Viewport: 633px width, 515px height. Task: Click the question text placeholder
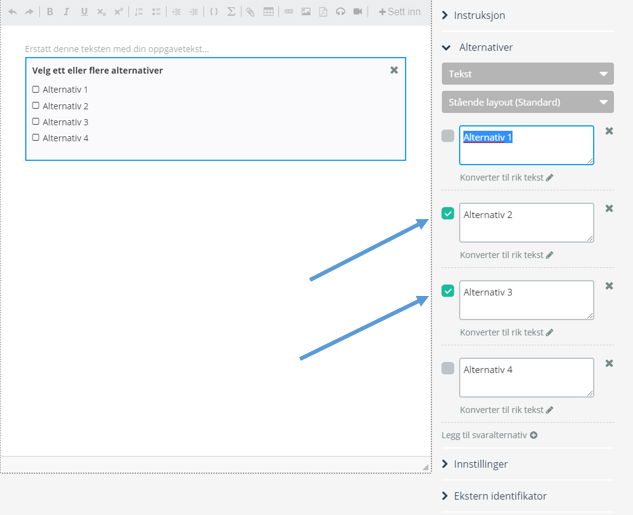pyautogui.click(x=117, y=49)
